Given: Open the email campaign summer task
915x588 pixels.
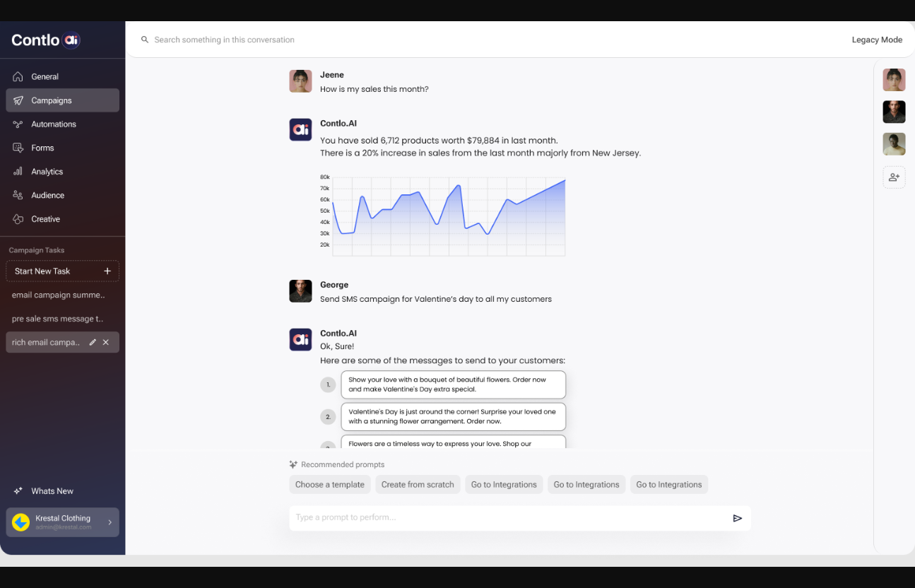Looking at the screenshot, I should pos(58,295).
